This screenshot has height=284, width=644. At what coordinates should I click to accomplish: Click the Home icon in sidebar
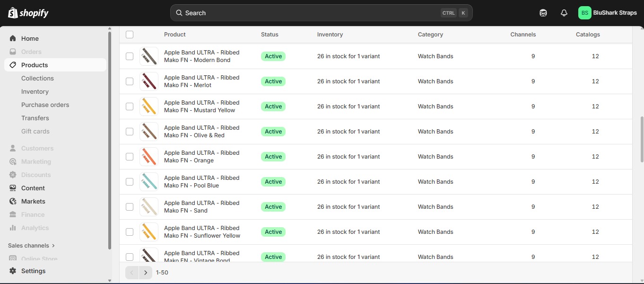[13, 38]
